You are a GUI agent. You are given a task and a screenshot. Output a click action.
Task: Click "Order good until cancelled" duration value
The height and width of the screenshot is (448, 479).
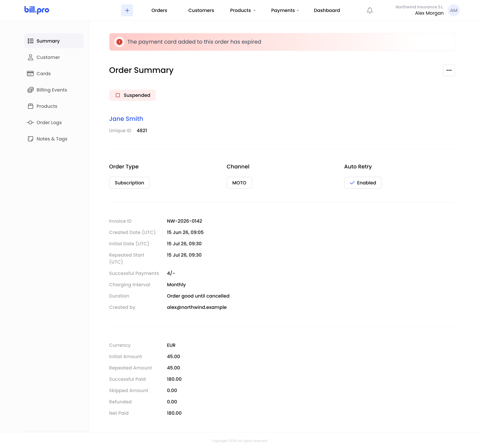pos(198,296)
